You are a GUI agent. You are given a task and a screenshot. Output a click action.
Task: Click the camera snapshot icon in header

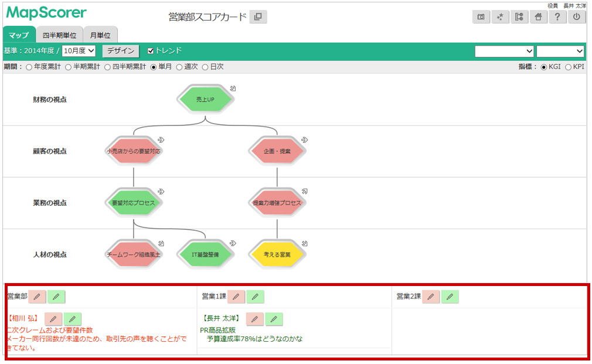click(481, 17)
